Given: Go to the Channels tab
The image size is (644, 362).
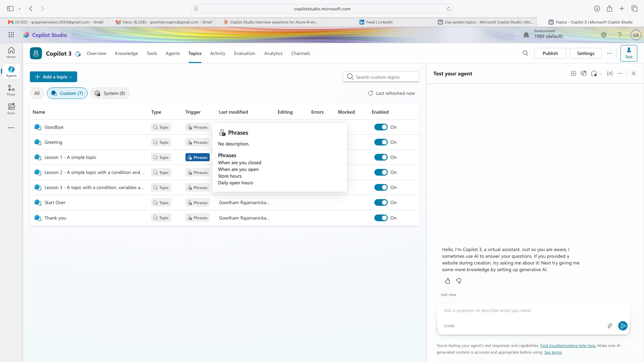Looking at the screenshot, I should [x=301, y=53].
